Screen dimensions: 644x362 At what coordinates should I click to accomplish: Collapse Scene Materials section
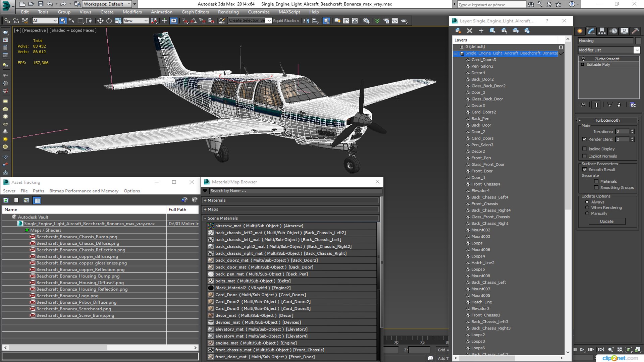[205, 218]
